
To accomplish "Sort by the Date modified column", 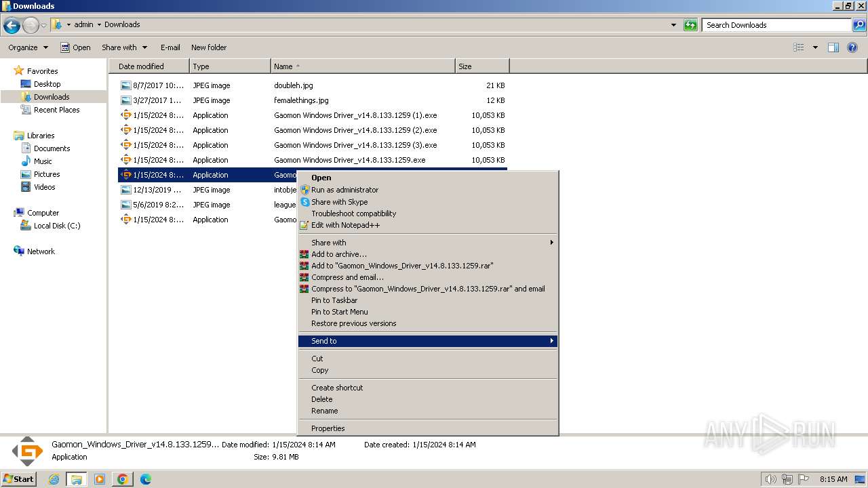I will point(149,66).
